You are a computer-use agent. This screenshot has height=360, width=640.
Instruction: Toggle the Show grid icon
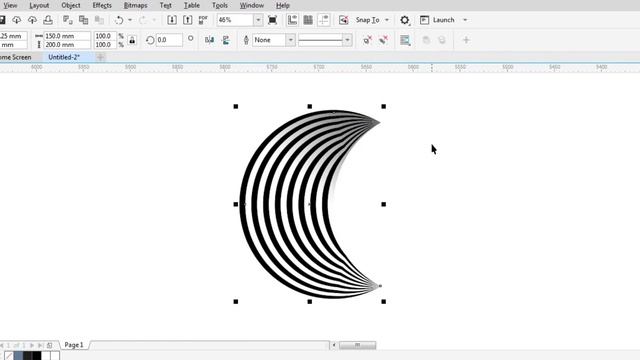click(x=308, y=20)
